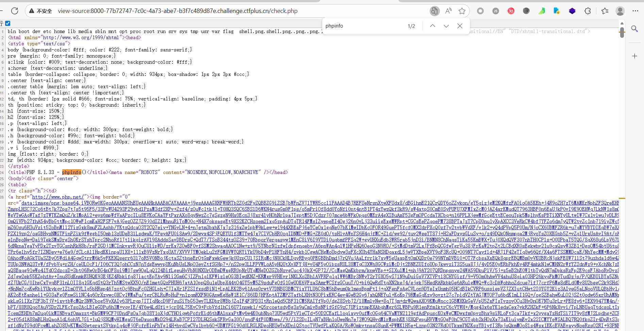This screenshot has height=331, width=644.
Task: Open the browser settings ellipsis menu
Action: pyautogui.click(x=635, y=11)
